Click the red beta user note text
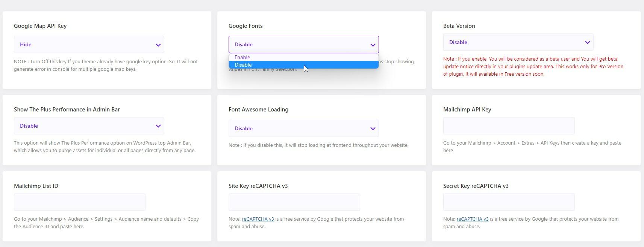The width and height of the screenshot is (644, 247). point(533,66)
